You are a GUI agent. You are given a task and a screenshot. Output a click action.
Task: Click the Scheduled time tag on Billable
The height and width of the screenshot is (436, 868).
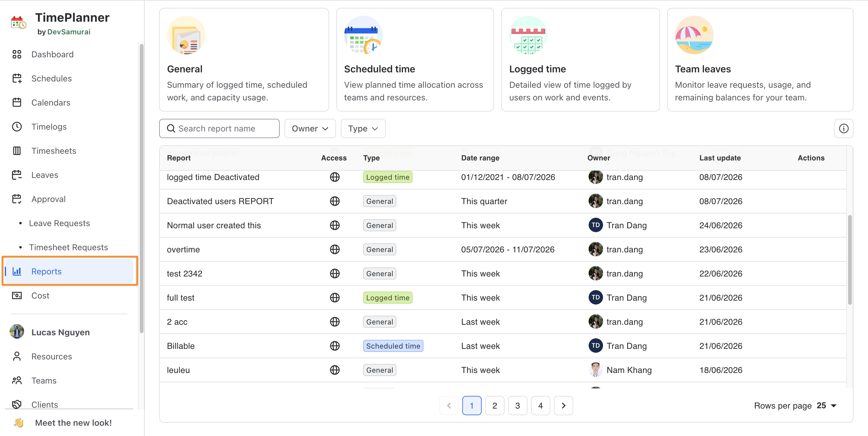coord(393,346)
